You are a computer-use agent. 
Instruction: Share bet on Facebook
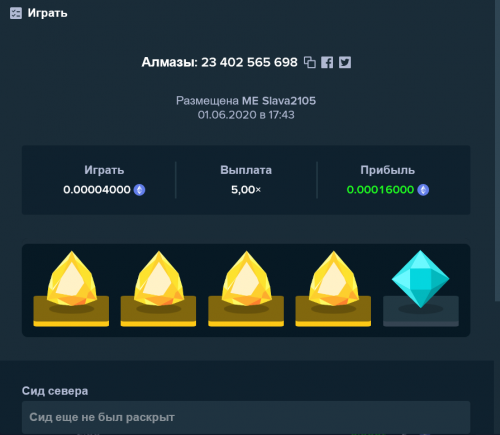[327, 62]
